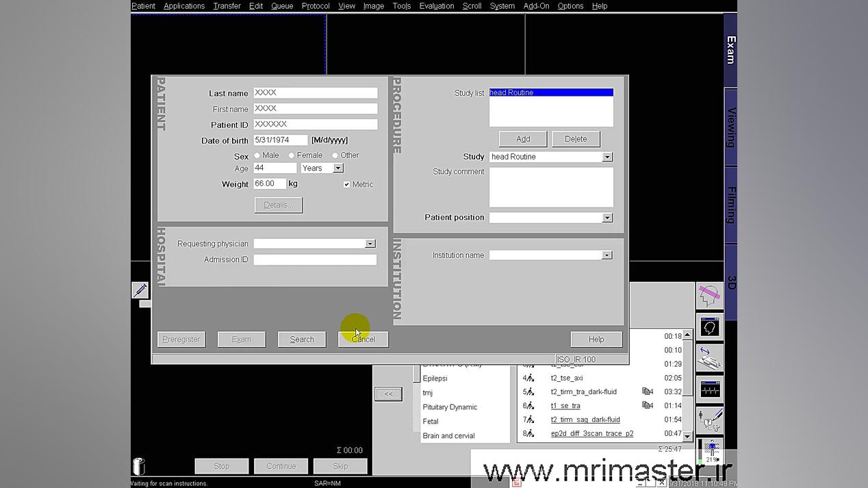
Task: Select head Routine in Study list
Action: (x=551, y=92)
